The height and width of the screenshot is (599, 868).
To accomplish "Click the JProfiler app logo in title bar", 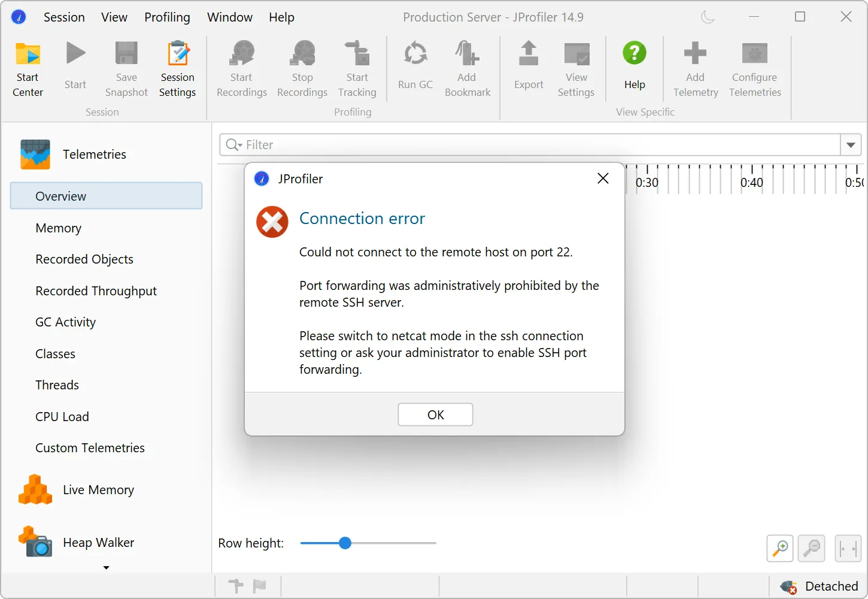I will point(19,17).
